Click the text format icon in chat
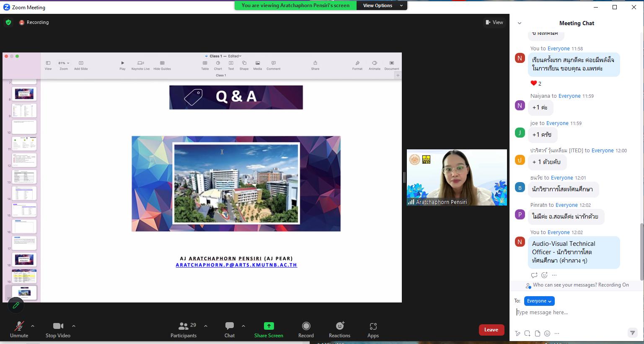 click(x=518, y=334)
